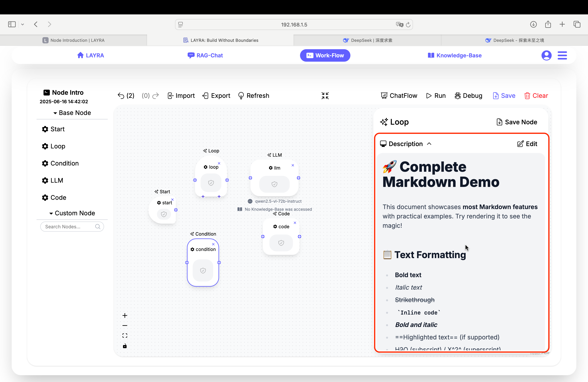Switch to LAYRA: Build Without Boundaries tab

(220, 40)
